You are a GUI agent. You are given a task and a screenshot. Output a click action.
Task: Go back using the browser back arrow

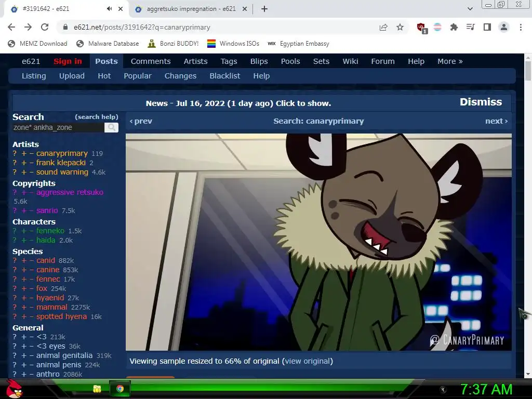tap(11, 27)
